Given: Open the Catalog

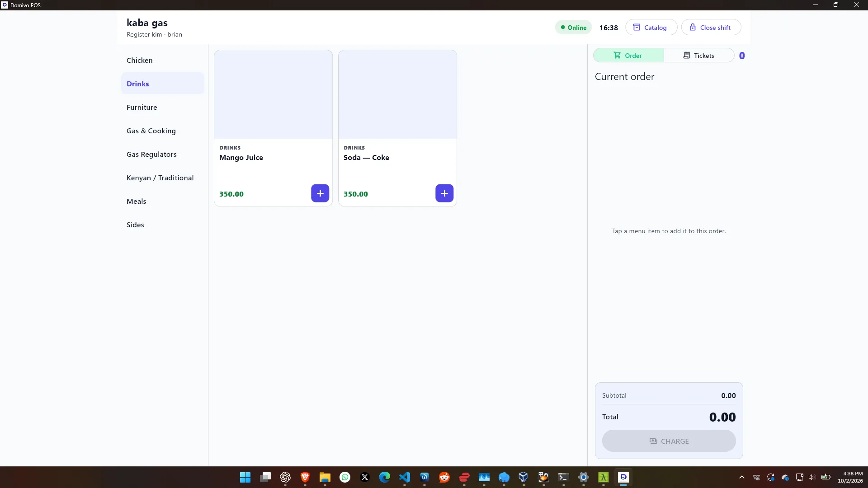Looking at the screenshot, I should 651,28.
